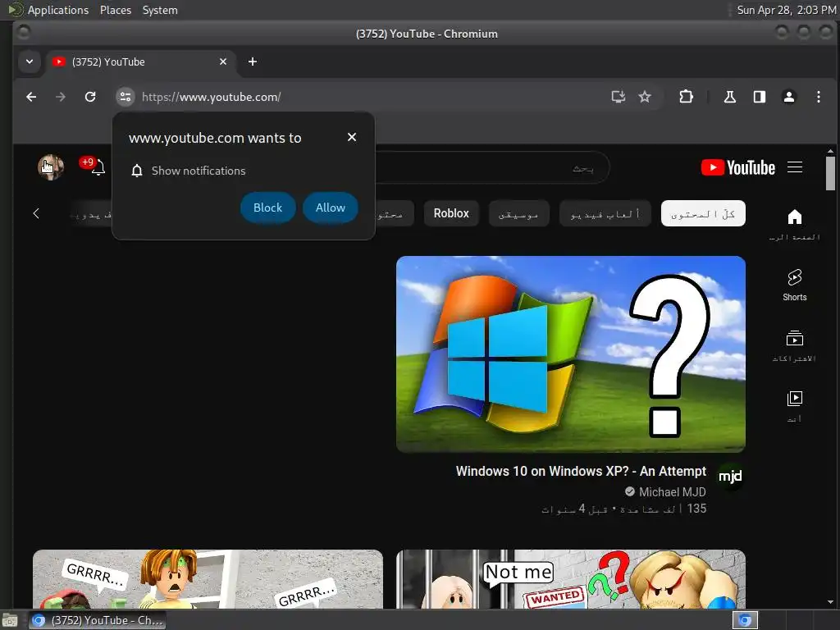The width and height of the screenshot is (840, 630).
Task: Open site information icon in address bar
Action: pyautogui.click(x=126, y=97)
